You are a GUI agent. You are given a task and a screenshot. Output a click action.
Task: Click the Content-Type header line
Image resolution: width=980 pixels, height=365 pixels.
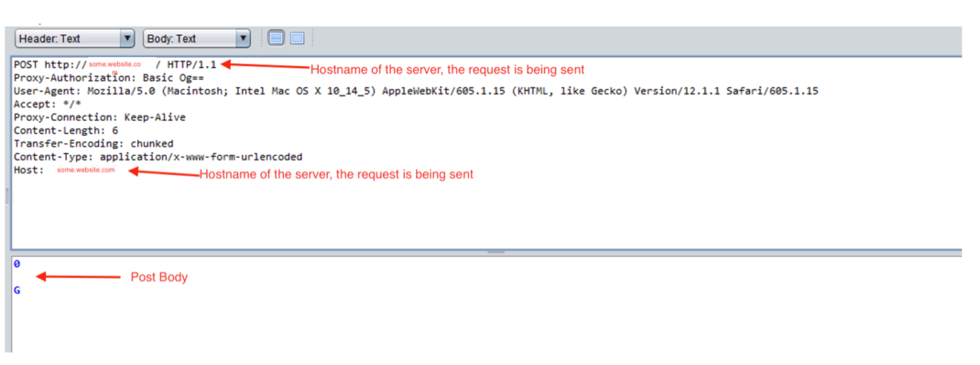pos(158,157)
